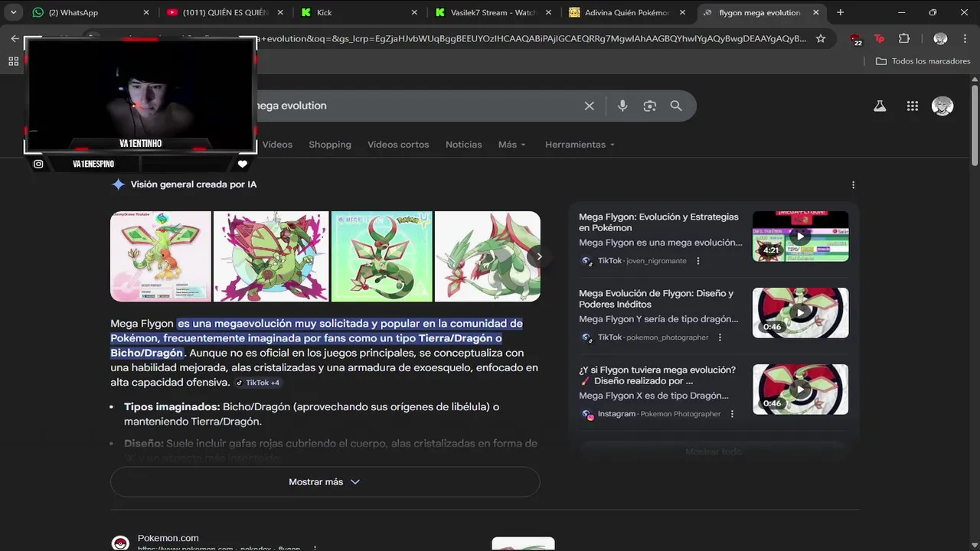Open first Mega Flygon image with orange creature
This screenshot has width=980, height=551.
(x=161, y=256)
